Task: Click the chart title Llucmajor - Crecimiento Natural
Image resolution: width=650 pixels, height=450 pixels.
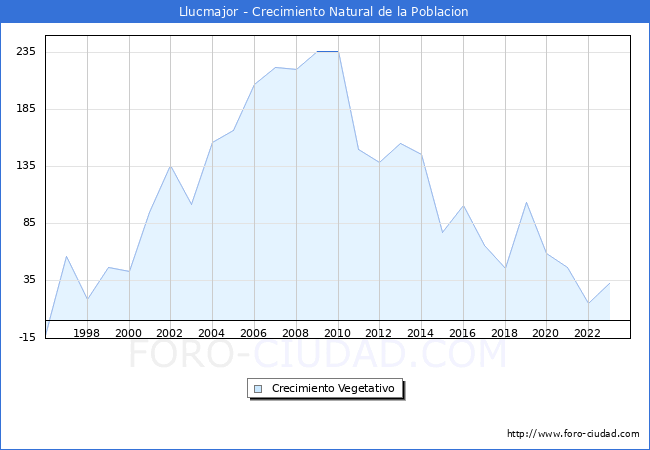Action: click(x=324, y=12)
